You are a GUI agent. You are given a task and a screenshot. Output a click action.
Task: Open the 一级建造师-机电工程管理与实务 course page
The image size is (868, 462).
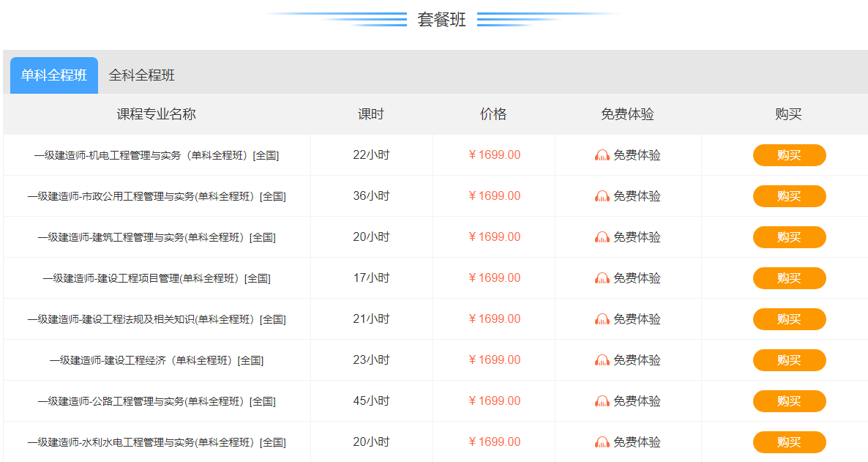point(157,154)
